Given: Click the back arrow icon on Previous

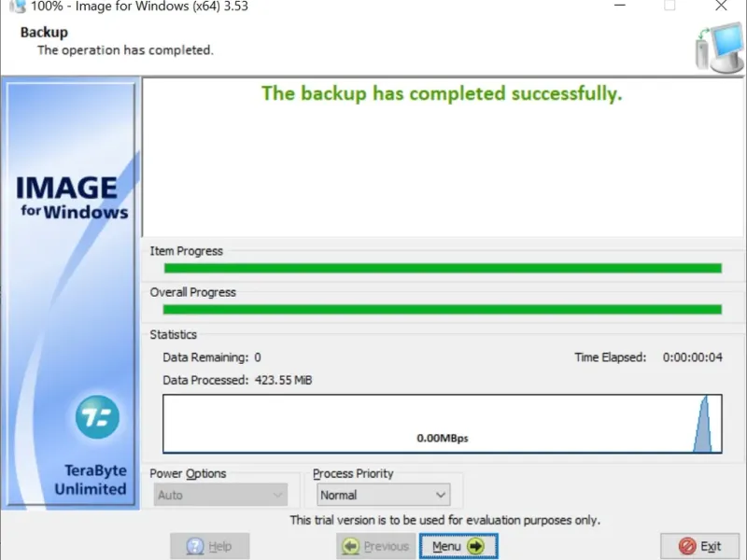Looking at the screenshot, I should 351,546.
